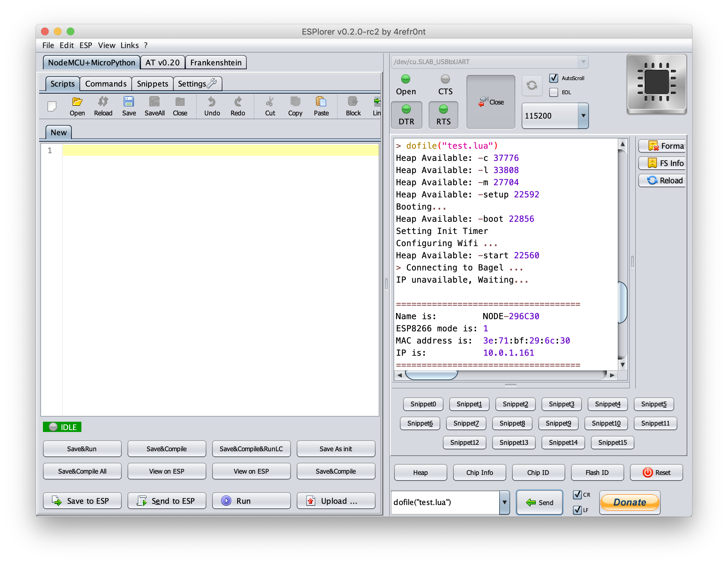
Task: Click the Upload button
Action: click(x=336, y=501)
